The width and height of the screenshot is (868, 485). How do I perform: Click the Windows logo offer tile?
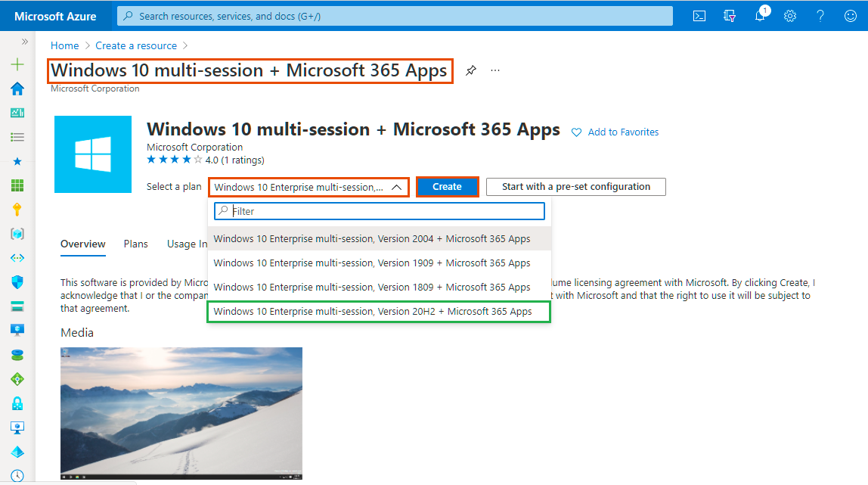(93, 154)
